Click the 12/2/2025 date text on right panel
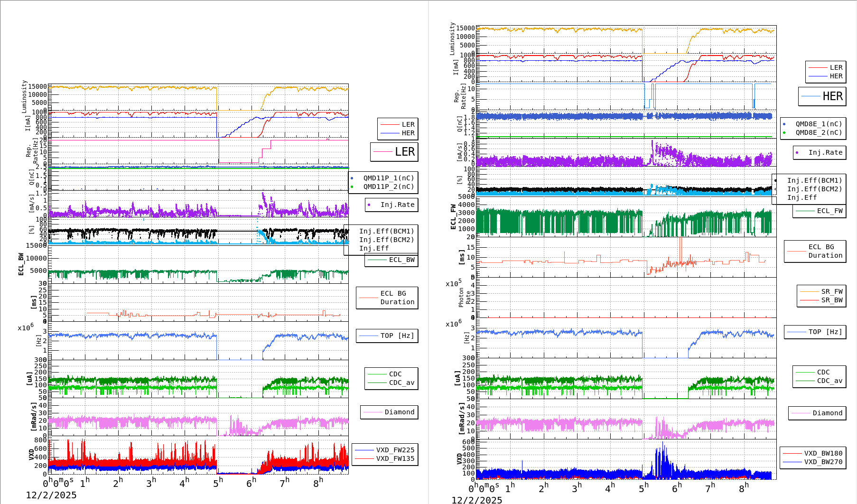This screenshot has width=857, height=504. coord(476,499)
